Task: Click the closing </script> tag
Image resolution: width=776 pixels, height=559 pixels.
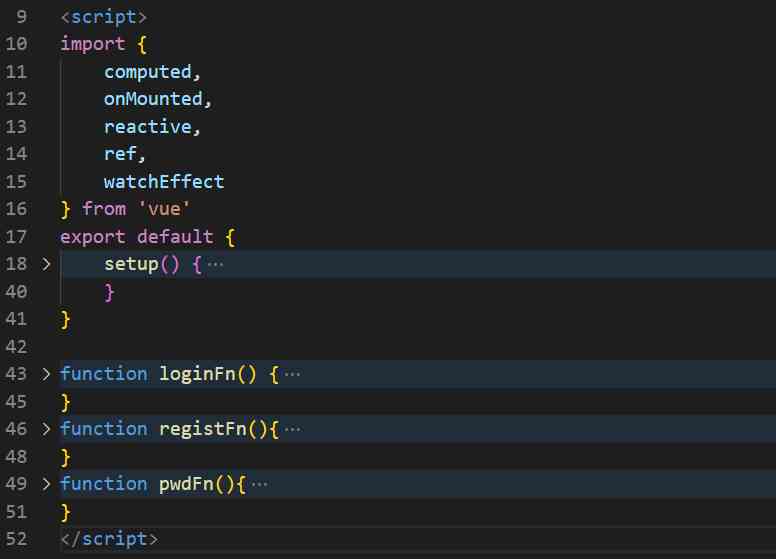Action: coord(109,539)
